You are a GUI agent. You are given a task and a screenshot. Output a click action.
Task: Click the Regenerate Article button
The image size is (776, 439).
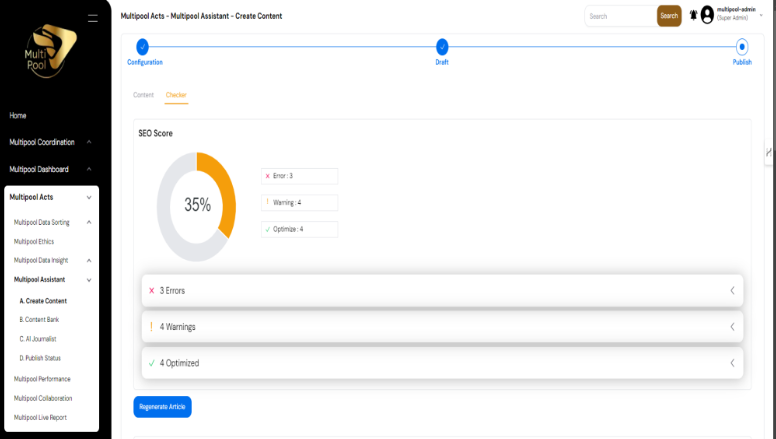[x=162, y=407]
